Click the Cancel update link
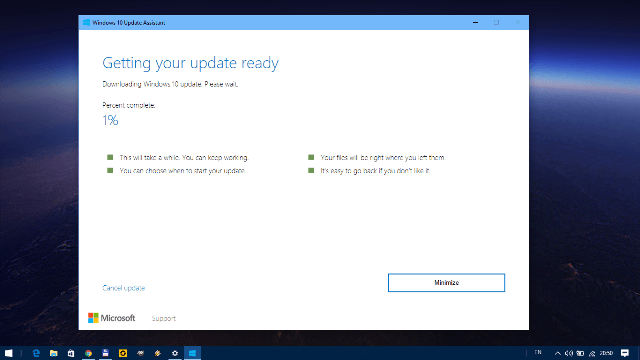Screen dimensions: 640x360 124,288
